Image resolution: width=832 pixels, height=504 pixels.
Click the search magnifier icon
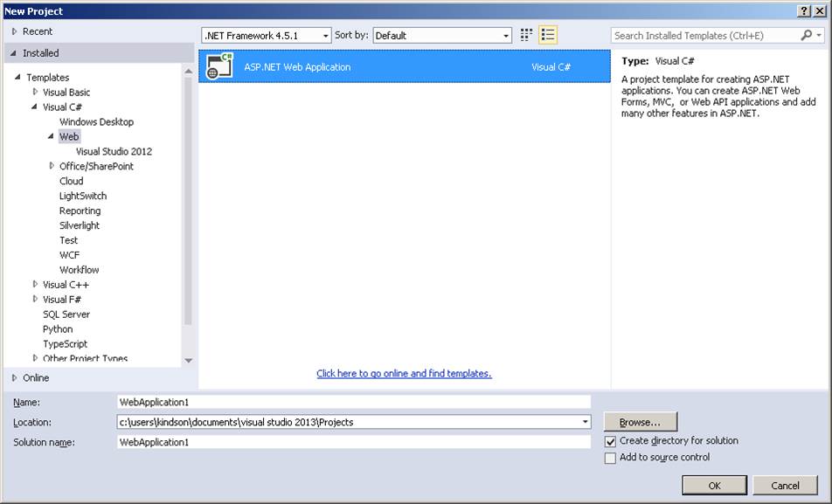pos(806,33)
